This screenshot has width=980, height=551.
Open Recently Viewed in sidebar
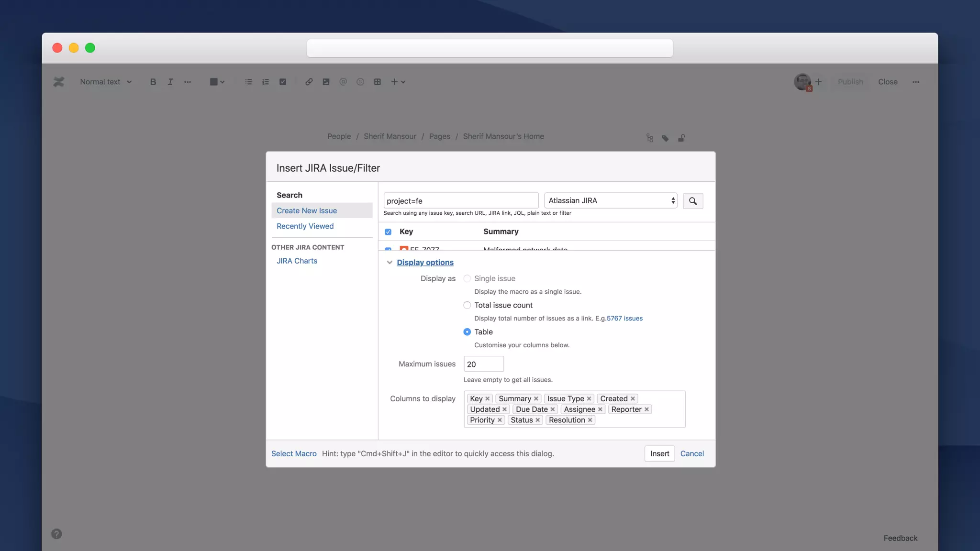[x=305, y=226]
